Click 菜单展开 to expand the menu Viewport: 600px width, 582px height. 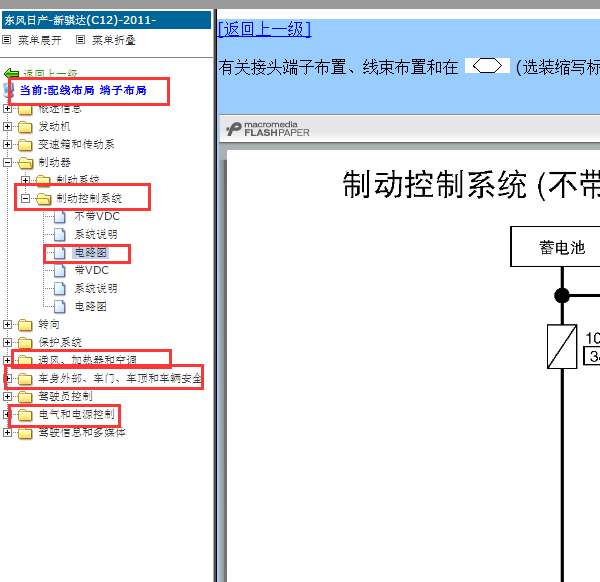tap(40, 40)
